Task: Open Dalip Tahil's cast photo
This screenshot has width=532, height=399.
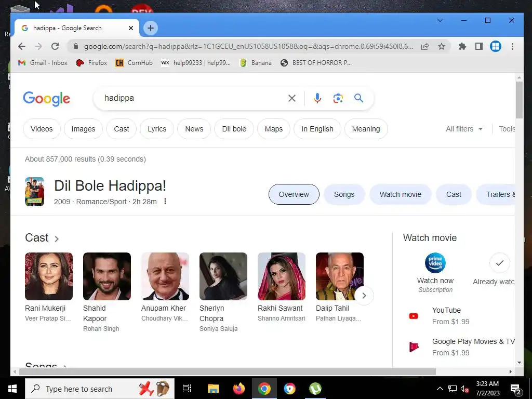Action: coord(340,276)
